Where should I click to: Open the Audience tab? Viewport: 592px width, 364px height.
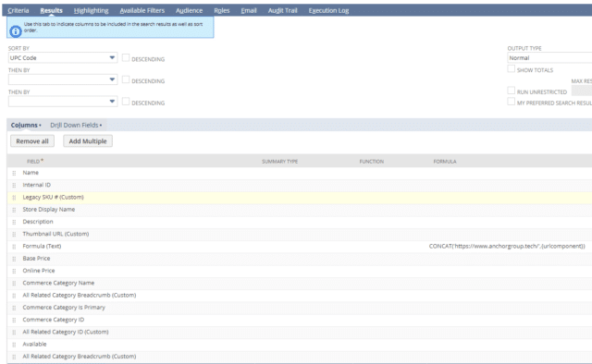[189, 10]
